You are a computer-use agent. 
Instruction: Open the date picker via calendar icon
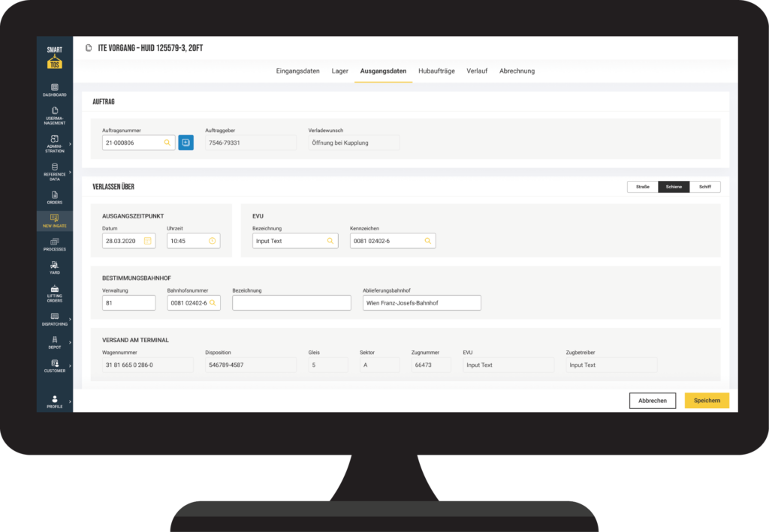[146, 240]
